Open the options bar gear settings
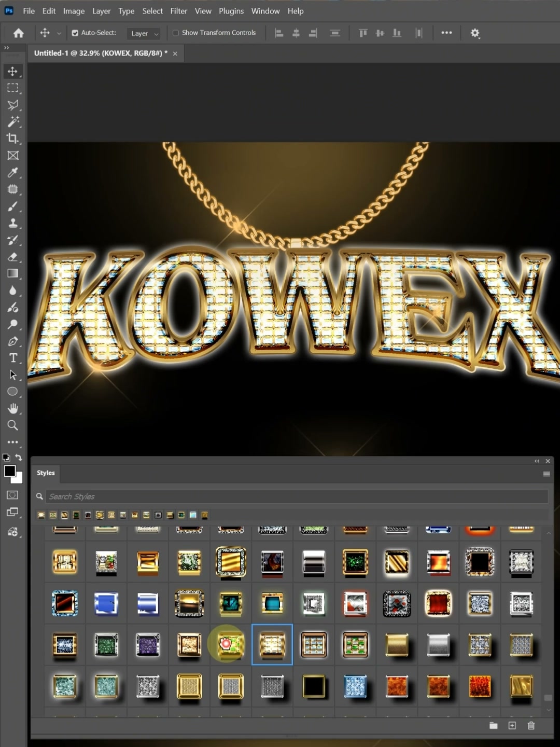The height and width of the screenshot is (747, 560). coord(475,33)
